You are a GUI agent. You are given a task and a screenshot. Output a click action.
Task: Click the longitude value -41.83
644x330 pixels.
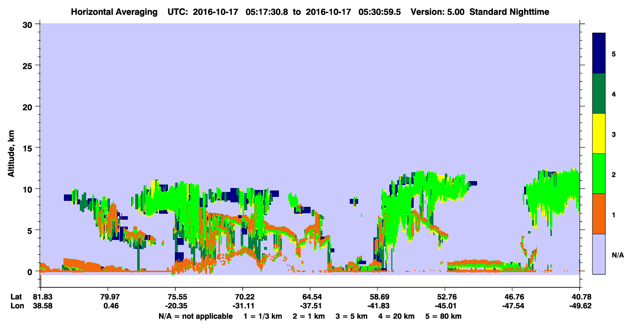(x=377, y=306)
